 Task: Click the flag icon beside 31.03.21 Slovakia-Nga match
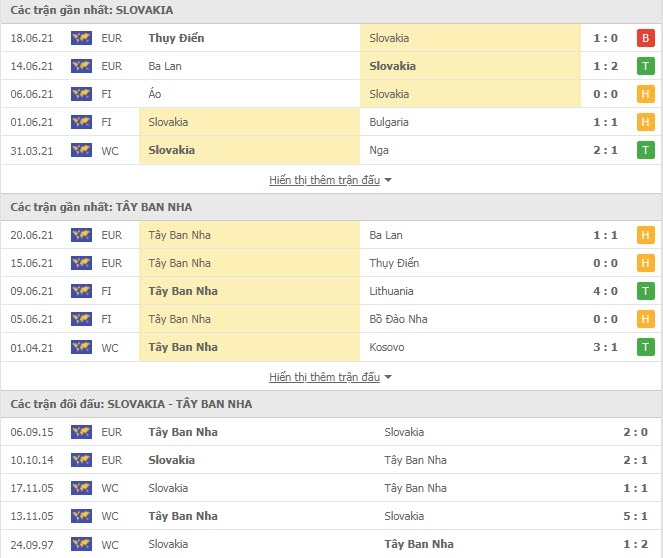(81, 150)
